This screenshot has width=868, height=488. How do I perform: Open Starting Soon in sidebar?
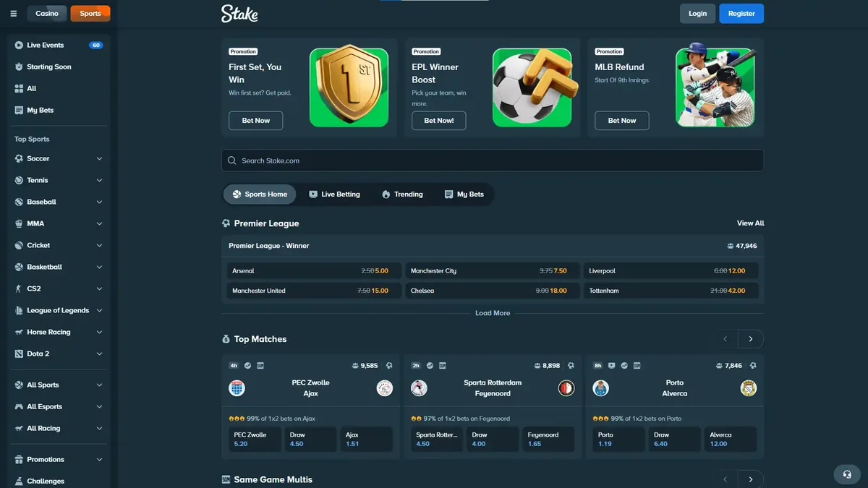pos(59,67)
